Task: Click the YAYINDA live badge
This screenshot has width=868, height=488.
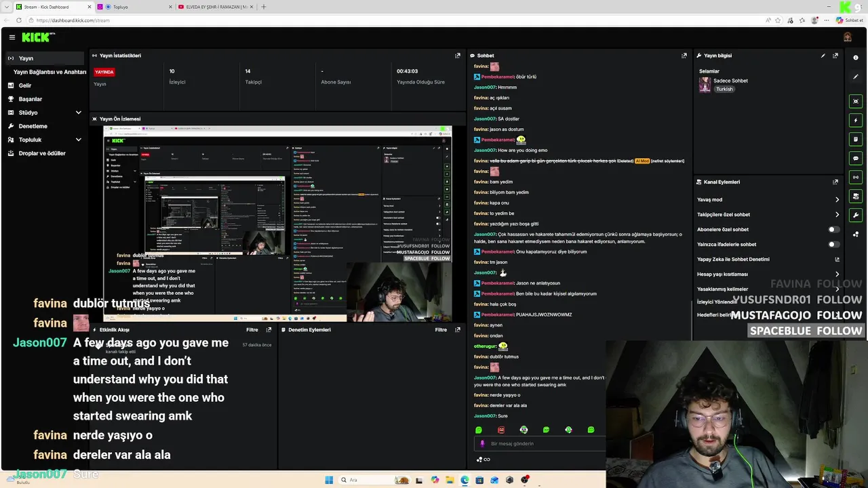Action: (104, 72)
